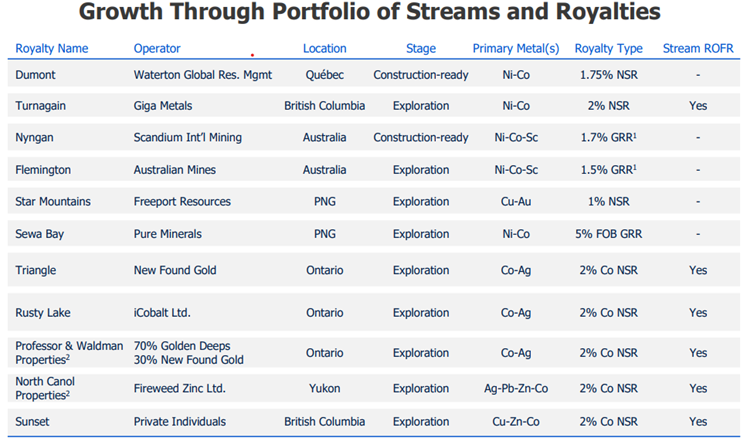The height and width of the screenshot is (441, 754).
Task: Click the Primary Metal(s) column header
Action: 516,49
